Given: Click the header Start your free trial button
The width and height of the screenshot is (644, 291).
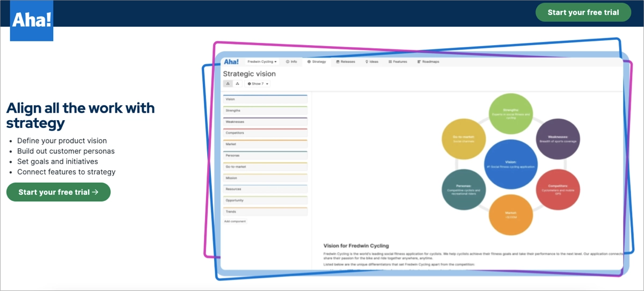Looking at the screenshot, I should pyautogui.click(x=583, y=12).
